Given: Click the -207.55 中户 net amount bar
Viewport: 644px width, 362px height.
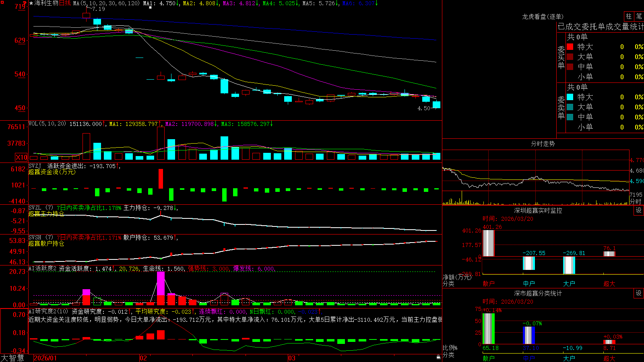Looking at the screenshot, I should 529,263.
